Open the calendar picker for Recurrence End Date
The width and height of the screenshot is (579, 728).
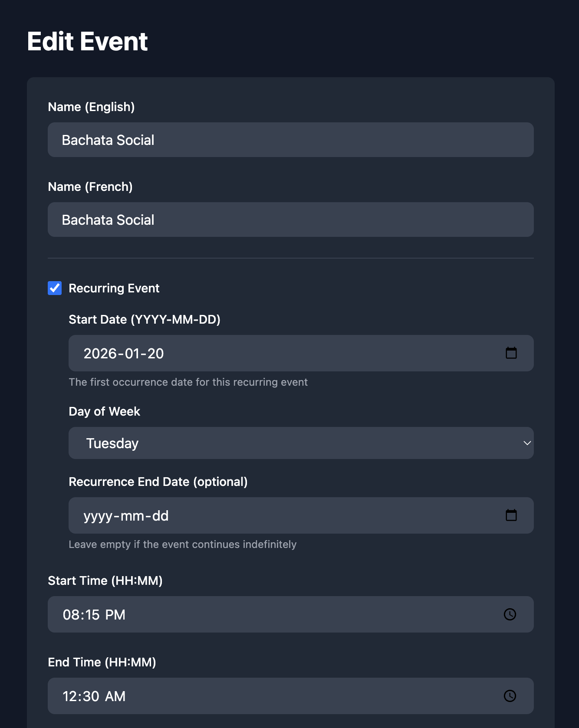(512, 515)
